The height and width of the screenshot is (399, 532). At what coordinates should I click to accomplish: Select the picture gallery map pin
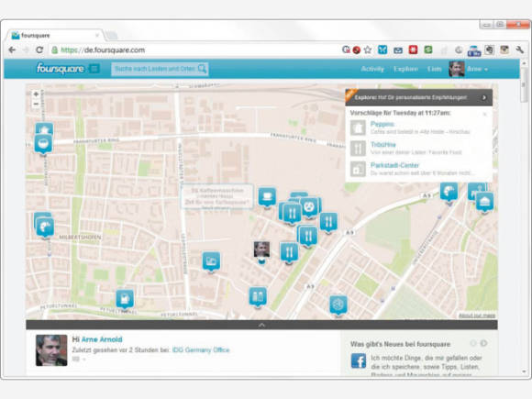tap(211, 261)
